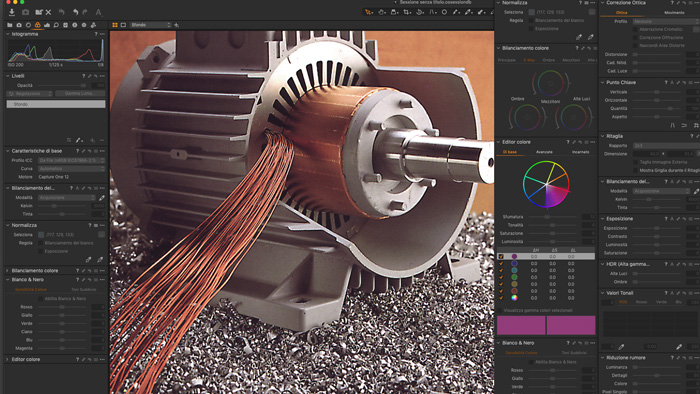Open the Library folder tool tab

[x=9, y=25]
